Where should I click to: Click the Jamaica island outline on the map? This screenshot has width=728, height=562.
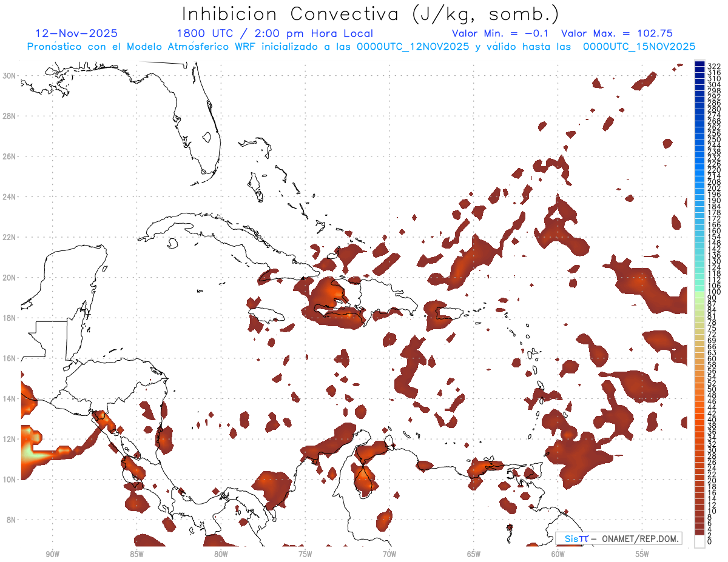click(268, 315)
